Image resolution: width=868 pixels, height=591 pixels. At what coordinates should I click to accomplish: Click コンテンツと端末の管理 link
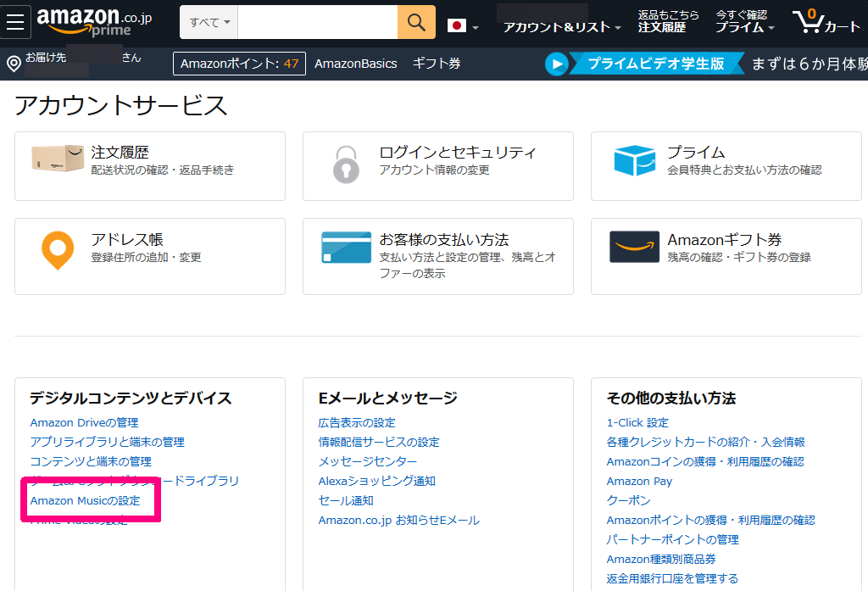(x=91, y=461)
